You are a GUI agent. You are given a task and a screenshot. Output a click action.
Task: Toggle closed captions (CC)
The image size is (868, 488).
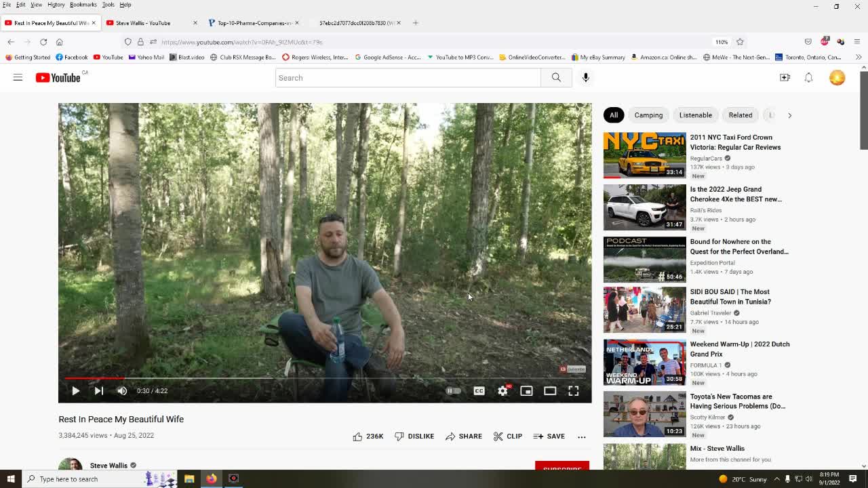point(479,391)
